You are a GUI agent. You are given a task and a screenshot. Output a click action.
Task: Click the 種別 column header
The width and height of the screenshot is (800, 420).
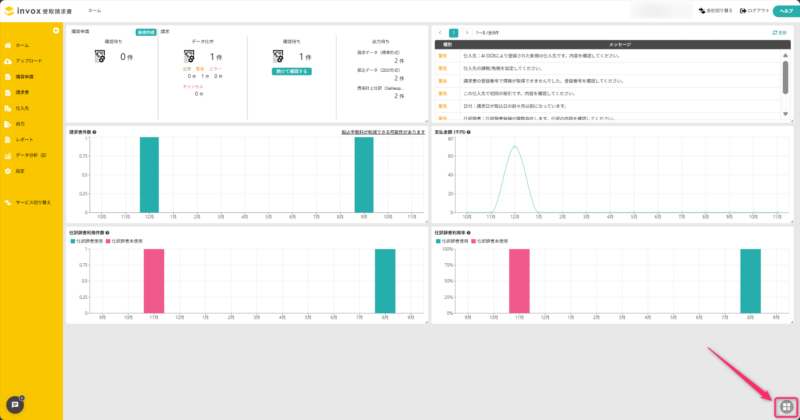pos(447,45)
